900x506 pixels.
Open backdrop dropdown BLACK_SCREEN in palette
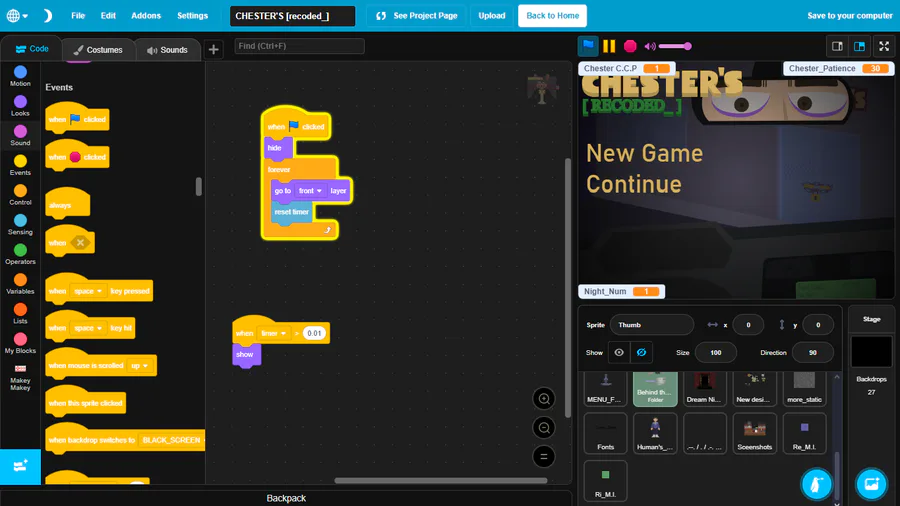click(172, 440)
